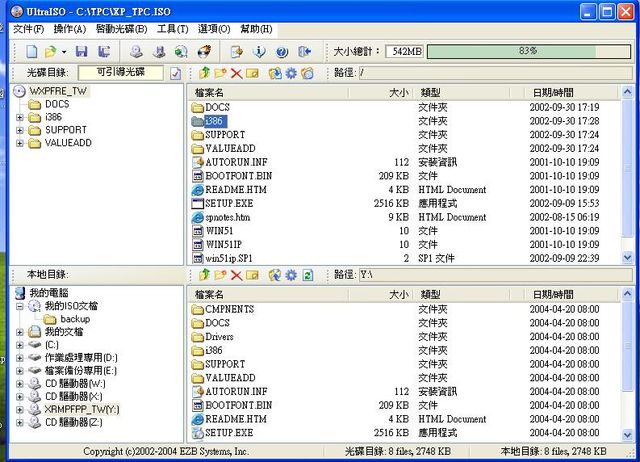Image resolution: width=640 pixels, height=462 pixels.
Task: Click the rename icon in disc pane
Action: coord(252,73)
